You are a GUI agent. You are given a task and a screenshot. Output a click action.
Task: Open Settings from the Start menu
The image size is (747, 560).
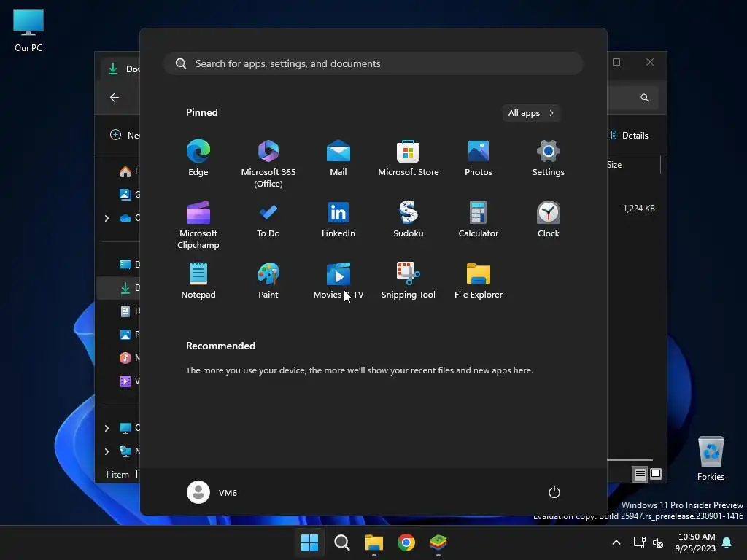(549, 158)
